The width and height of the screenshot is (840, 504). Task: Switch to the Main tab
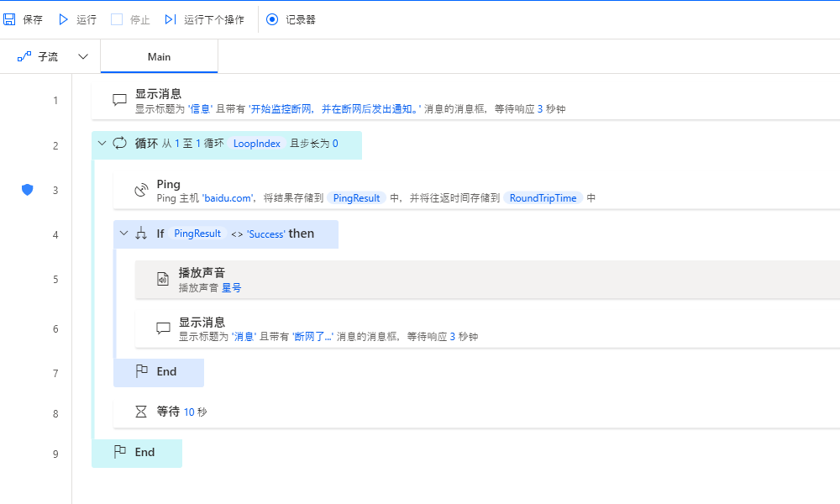click(x=159, y=57)
